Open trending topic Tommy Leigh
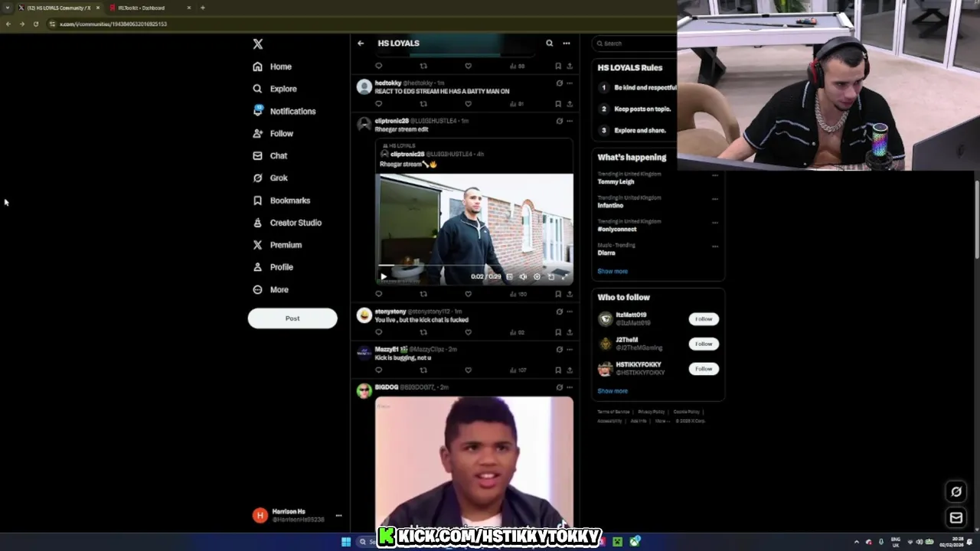Viewport: 980px width, 551px height. (616, 181)
